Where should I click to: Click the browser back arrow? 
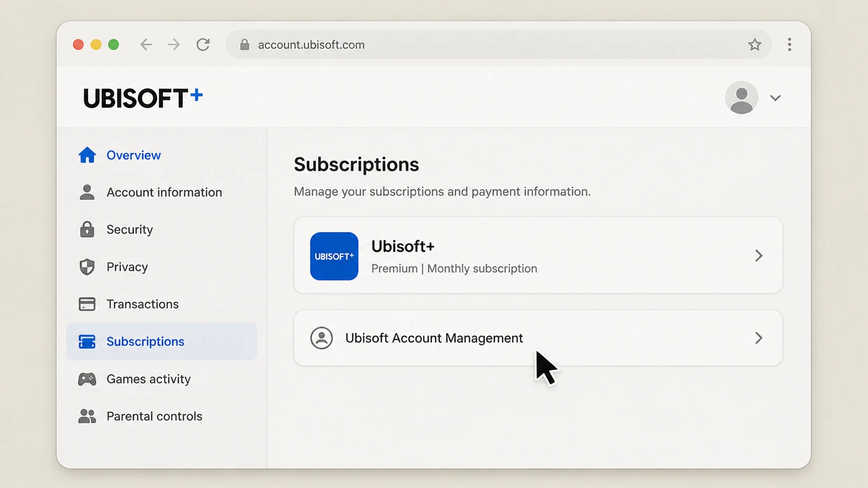click(x=146, y=45)
